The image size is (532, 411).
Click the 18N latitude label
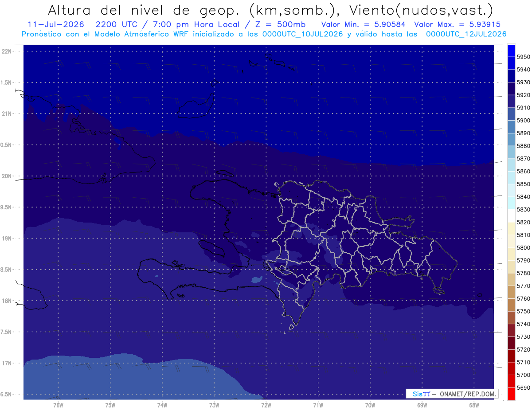pyautogui.click(x=7, y=301)
